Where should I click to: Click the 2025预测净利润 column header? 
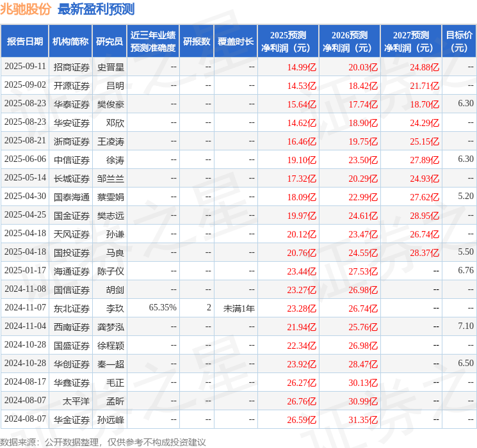pos(288,42)
